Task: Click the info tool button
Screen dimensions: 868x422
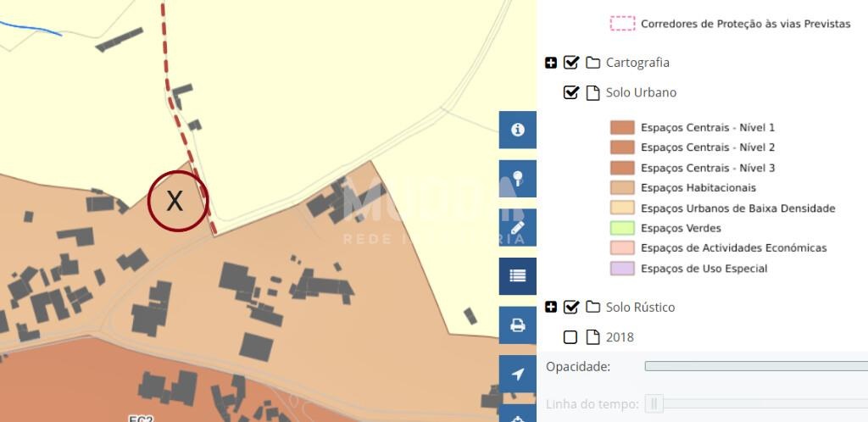Action: pyautogui.click(x=517, y=130)
